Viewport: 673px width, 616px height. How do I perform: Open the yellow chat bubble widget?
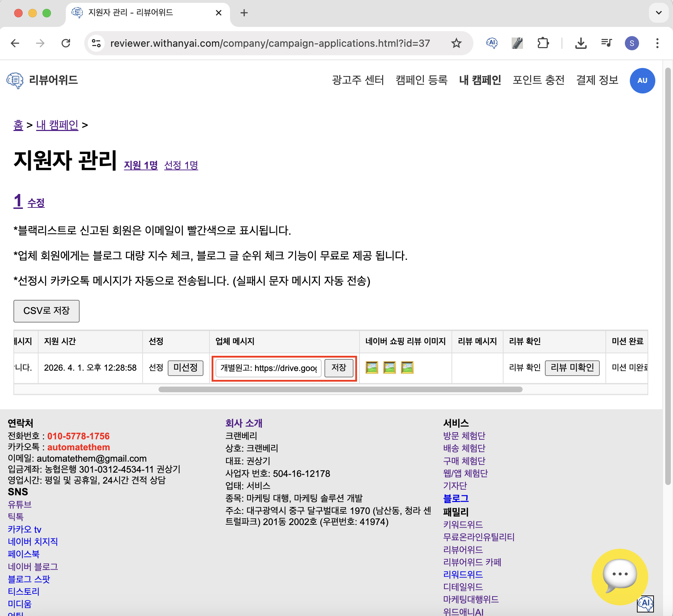(619, 576)
